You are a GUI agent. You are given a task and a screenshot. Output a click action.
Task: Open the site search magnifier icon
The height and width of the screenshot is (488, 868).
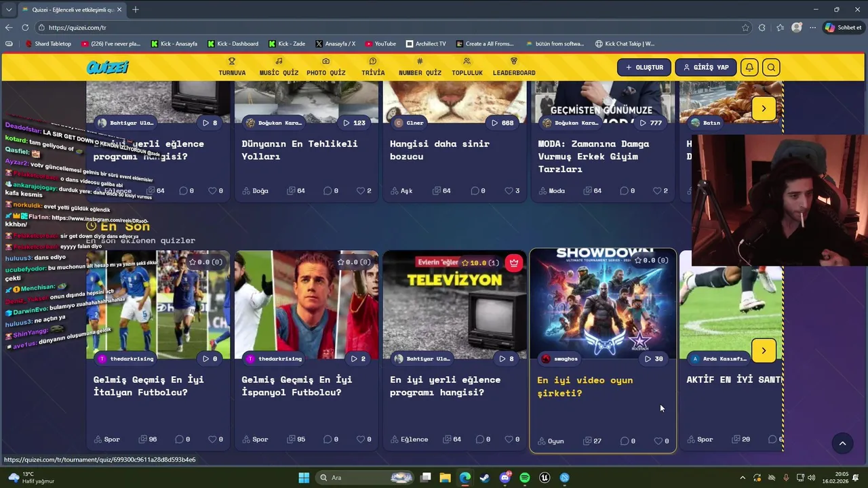tap(771, 67)
